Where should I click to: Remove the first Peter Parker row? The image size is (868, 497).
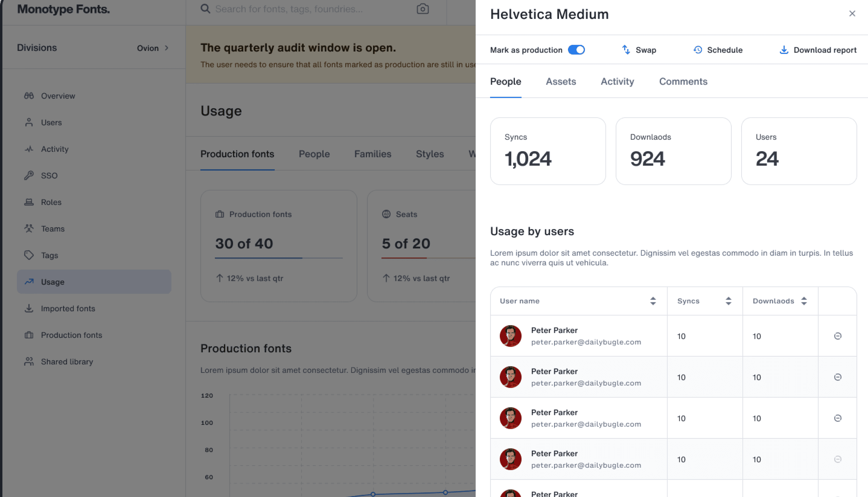[838, 336]
